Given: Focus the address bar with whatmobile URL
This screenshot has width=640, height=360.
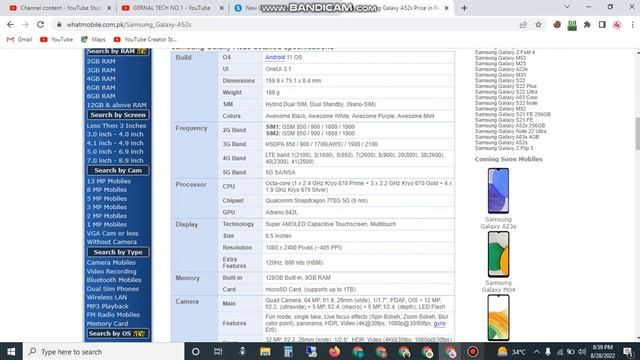Looking at the screenshot, I should pyautogui.click(x=286, y=24).
